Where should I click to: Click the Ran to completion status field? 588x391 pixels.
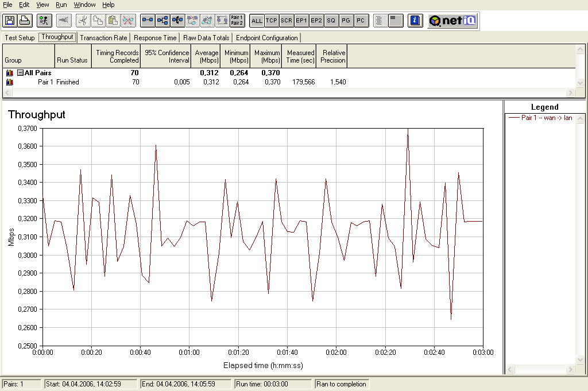[x=341, y=384]
